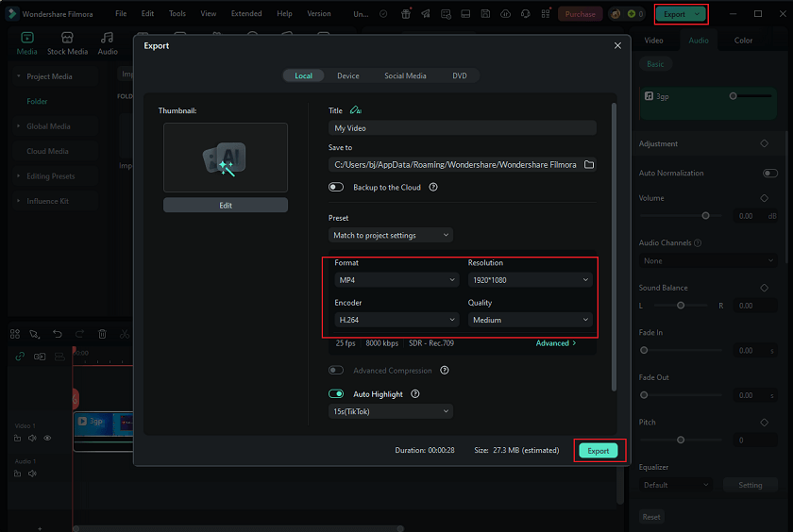Image resolution: width=793 pixels, height=532 pixels.
Task: Click the delete trash icon in timeline toolbar
Action: 102,334
